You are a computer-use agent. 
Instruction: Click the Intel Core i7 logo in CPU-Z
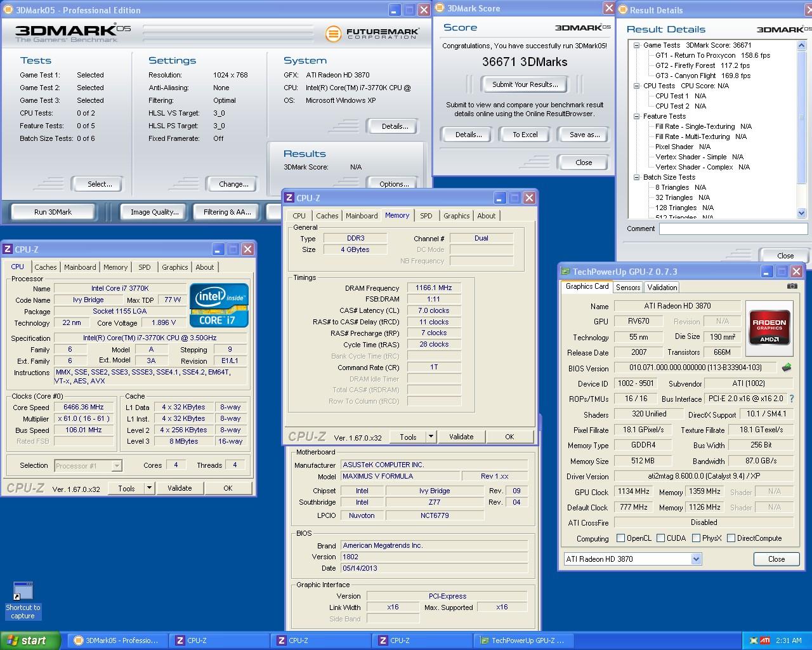click(x=219, y=306)
